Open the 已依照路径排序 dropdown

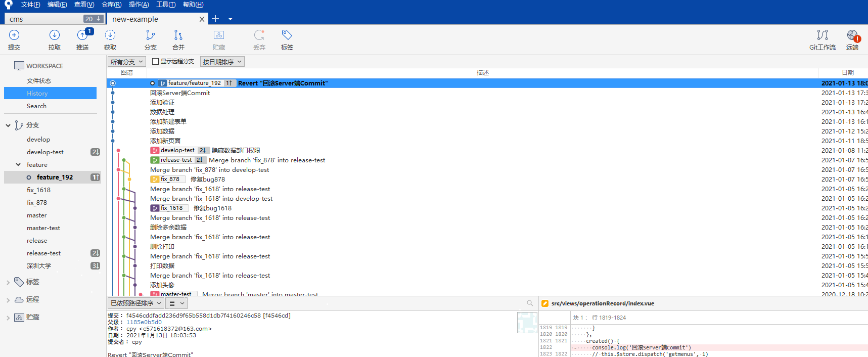tap(135, 303)
